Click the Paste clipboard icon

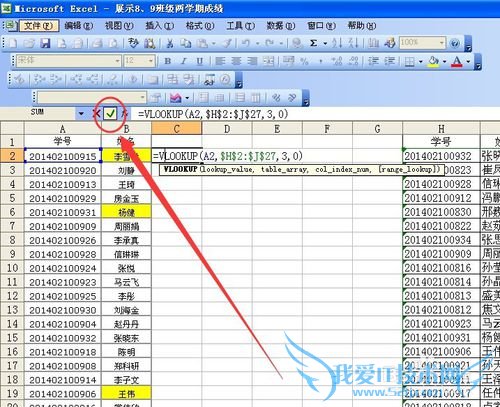point(202,43)
